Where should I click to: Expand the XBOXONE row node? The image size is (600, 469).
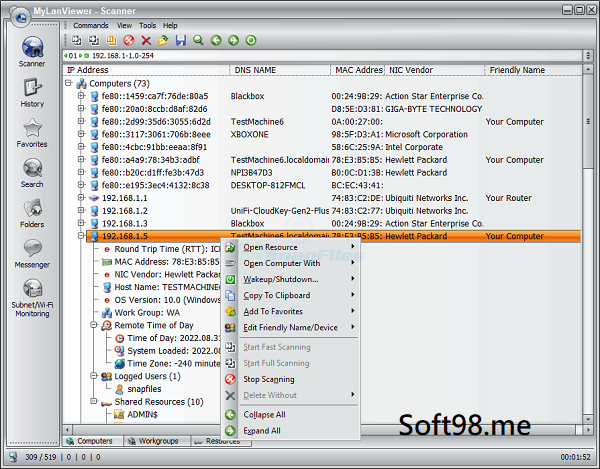coord(81,134)
